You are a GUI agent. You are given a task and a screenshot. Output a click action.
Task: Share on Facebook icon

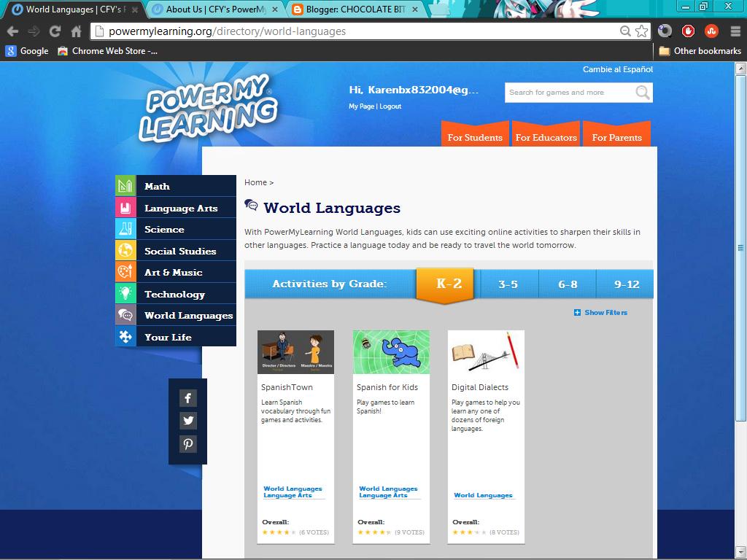point(187,398)
